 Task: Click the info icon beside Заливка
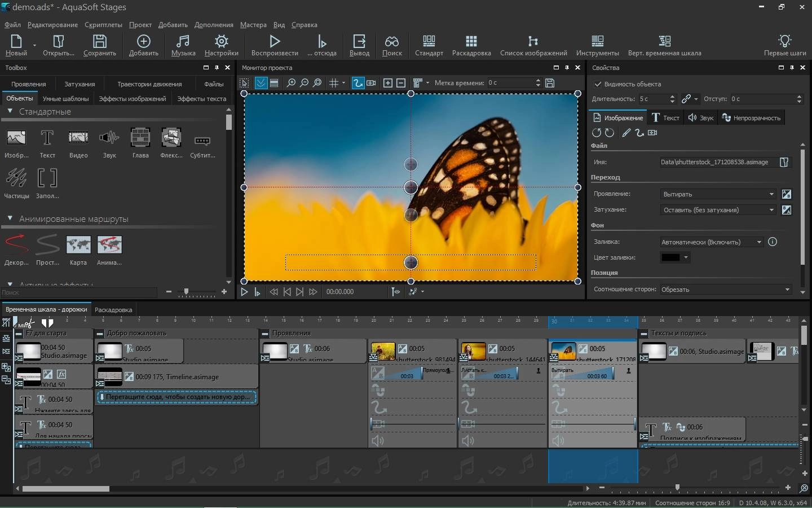coord(773,242)
